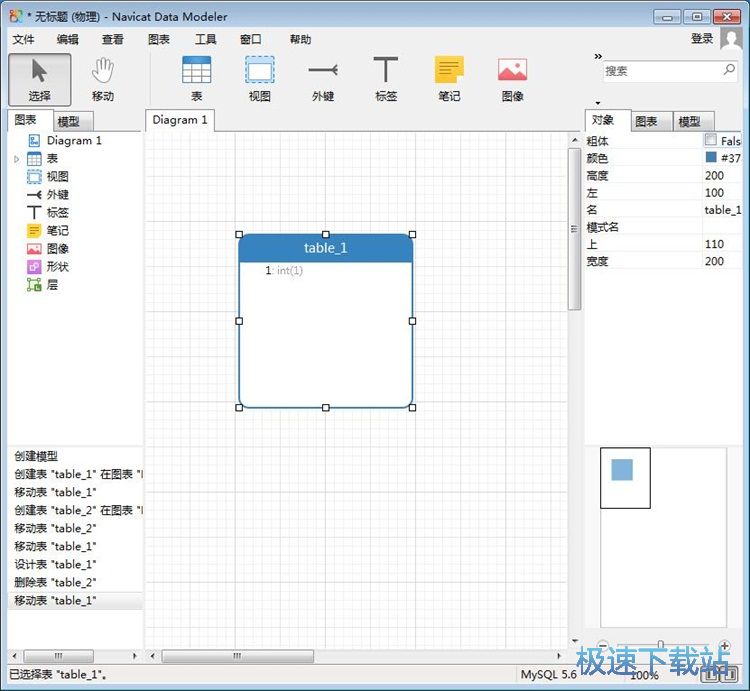This screenshot has height=691, width=750.
Task: Select history entry 移动表 "table_2"
Action: pos(55,528)
